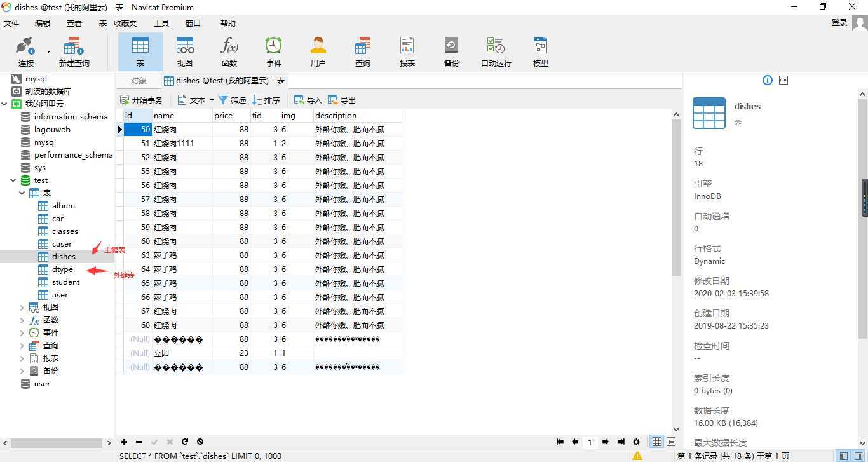The width and height of the screenshot is (868, 462).
Task: Select the album table in tree
Action: pyautogui.click(x=64, y=206)
